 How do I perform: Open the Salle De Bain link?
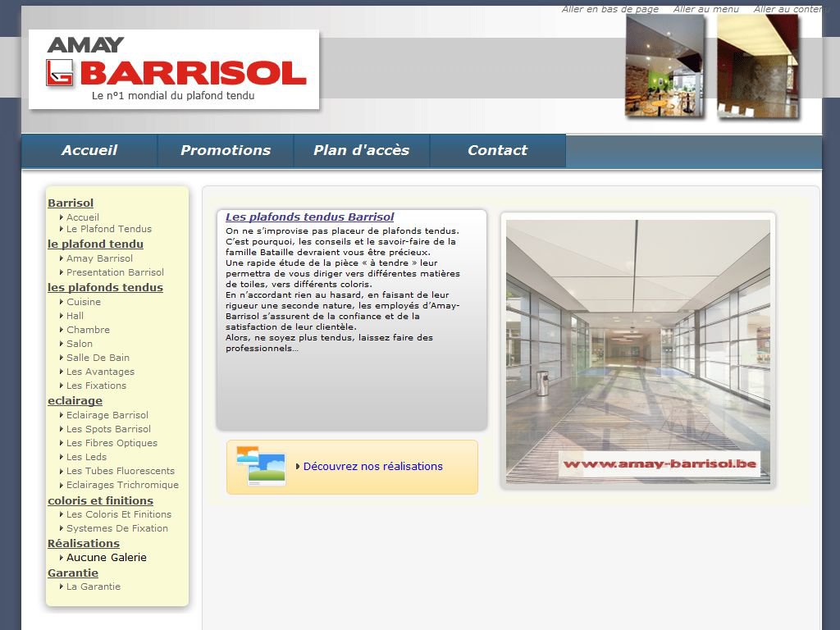pos(98,358)
